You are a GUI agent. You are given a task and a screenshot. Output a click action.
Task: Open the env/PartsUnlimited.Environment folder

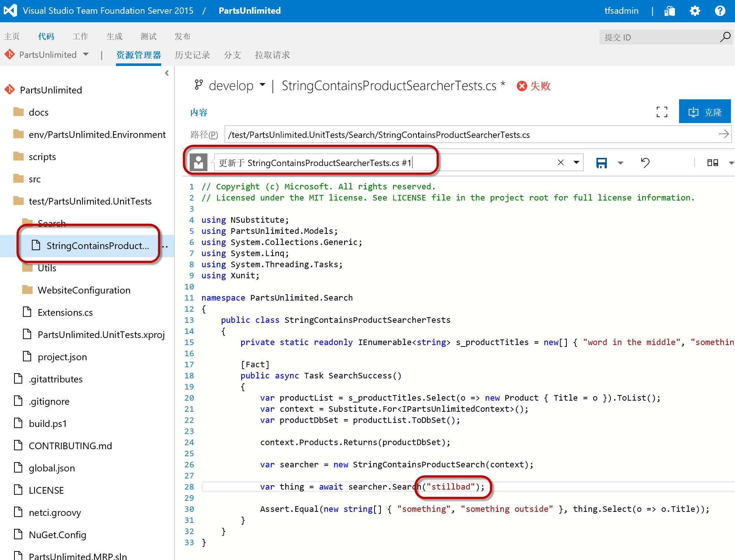(x=97, y=135)
